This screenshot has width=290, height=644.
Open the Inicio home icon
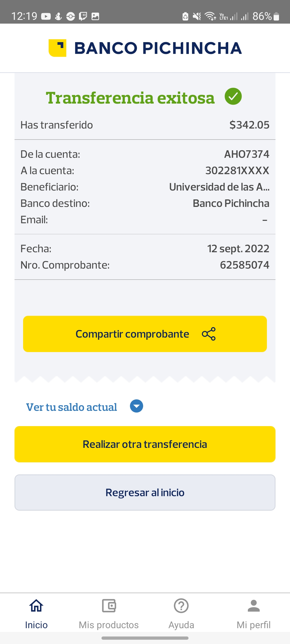pyautogui.click(x=36, y=606)
